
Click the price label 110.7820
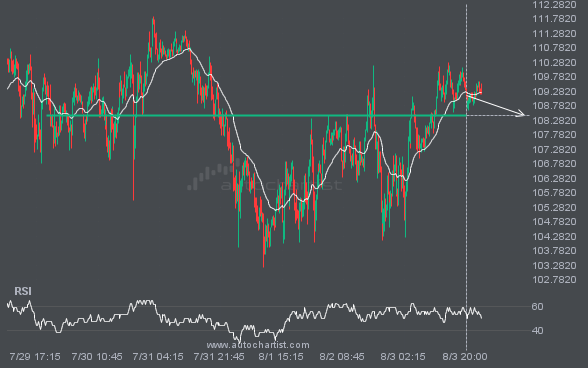554,48
